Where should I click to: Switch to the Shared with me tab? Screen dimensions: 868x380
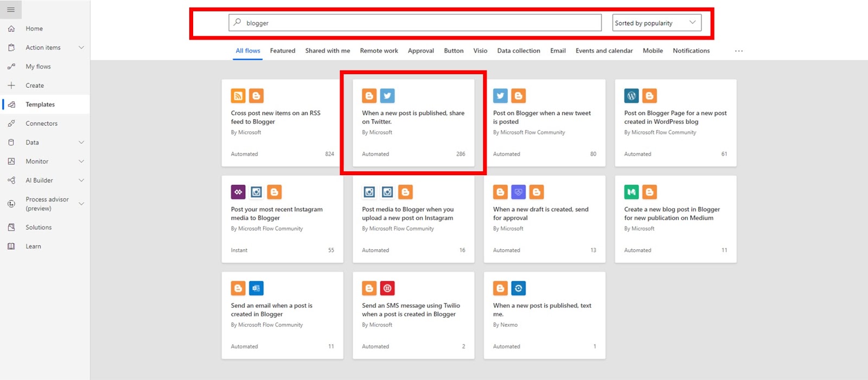328,51
